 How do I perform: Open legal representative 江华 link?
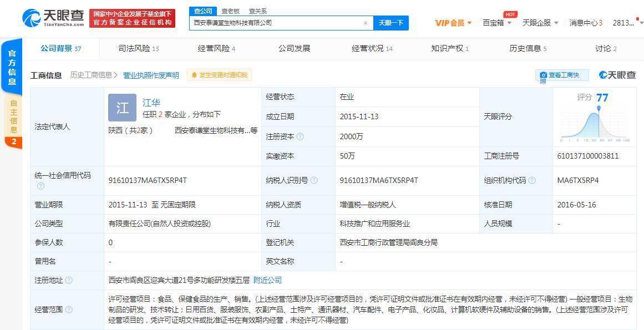151,103
